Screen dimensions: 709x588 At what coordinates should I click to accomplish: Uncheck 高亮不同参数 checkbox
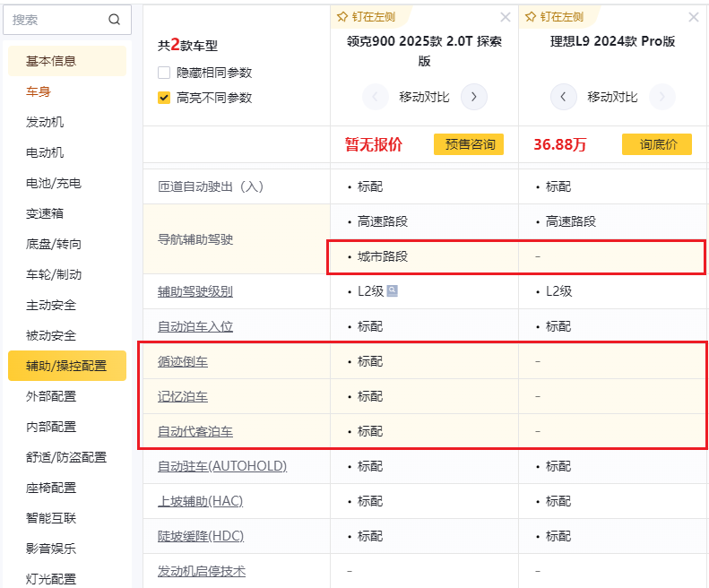click(164, 98)
